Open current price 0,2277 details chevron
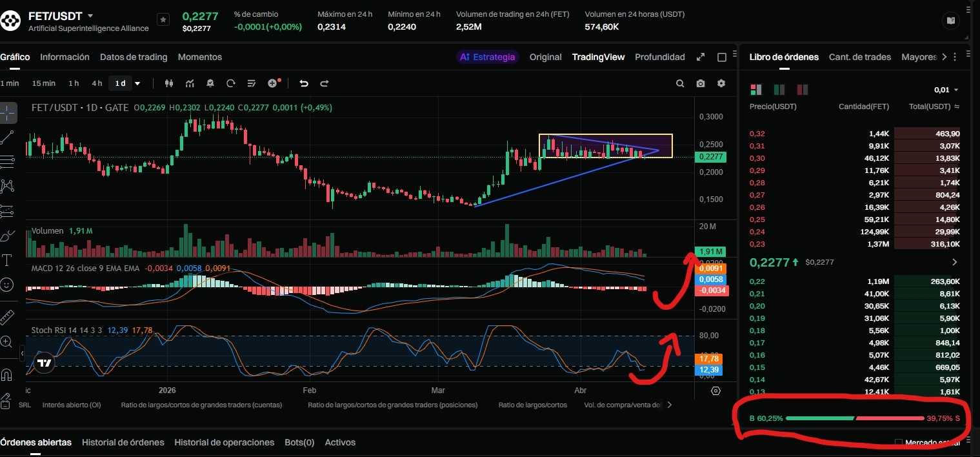This screenshot has height=457, width=980. (955, 262)
